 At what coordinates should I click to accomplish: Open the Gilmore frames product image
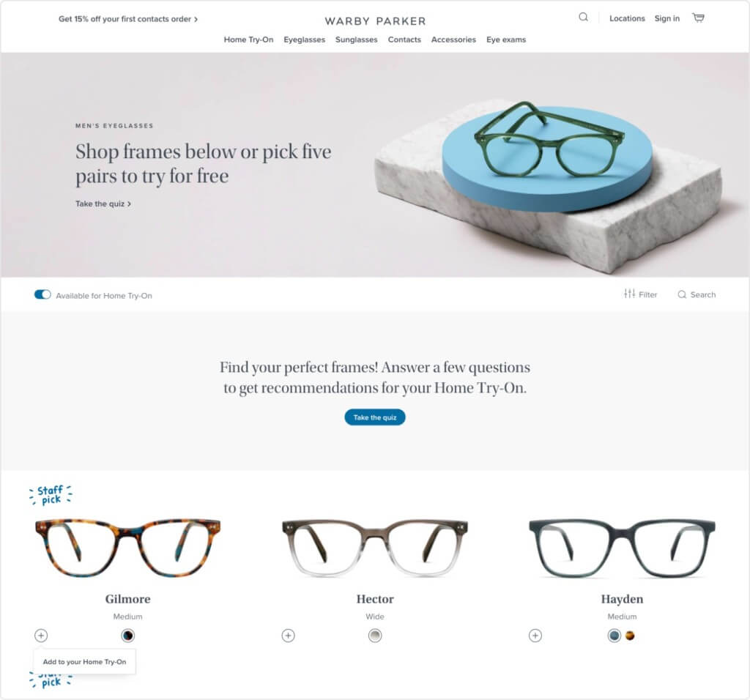pyautogui.click(x=127, y=548)
